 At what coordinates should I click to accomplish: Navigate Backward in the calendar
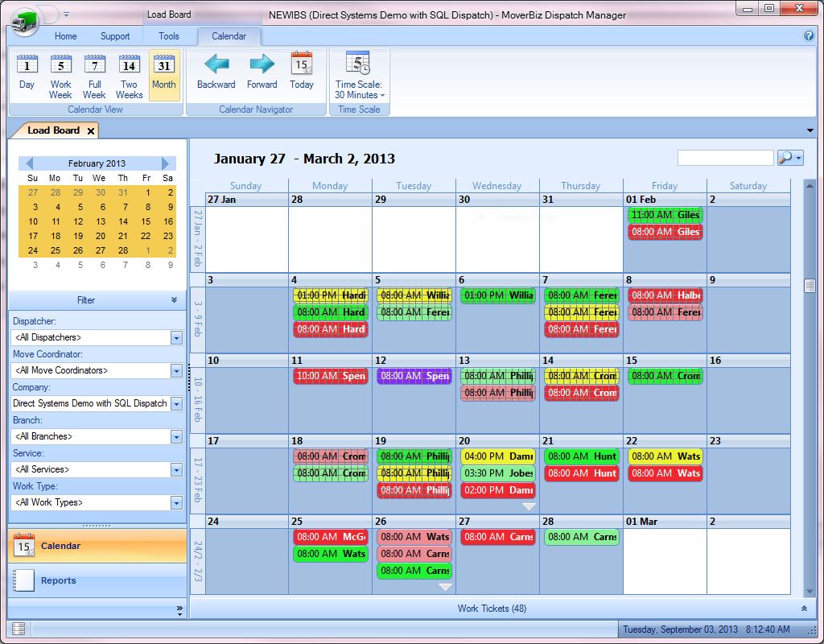[x=216, y=72]
